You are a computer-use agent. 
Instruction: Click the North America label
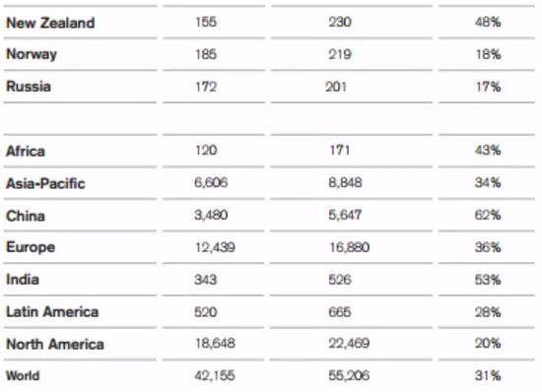click(x=55, y=344)
